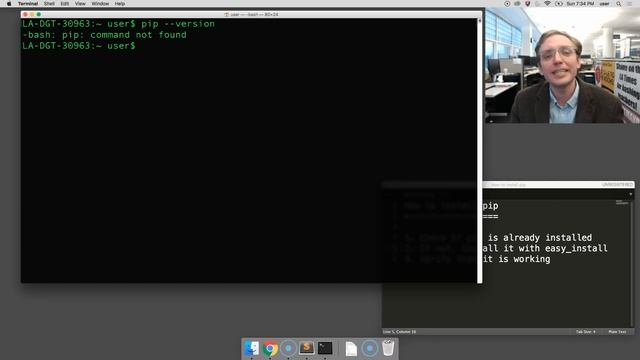Screen dimensions: 640x360
Task: Open Sublime tab dropdown arrow
Action: pyautogui.click(x=631, y=194)
